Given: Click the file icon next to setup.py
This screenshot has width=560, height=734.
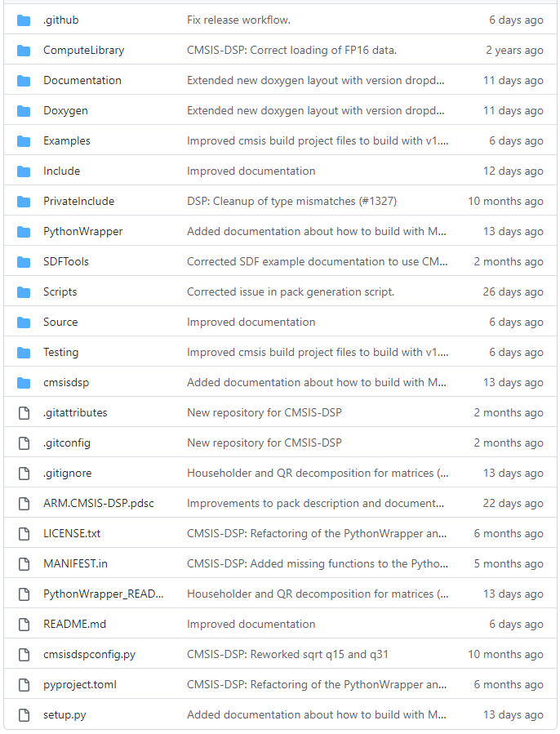Looking at the screenshot, I should click(x=24, y=714).
